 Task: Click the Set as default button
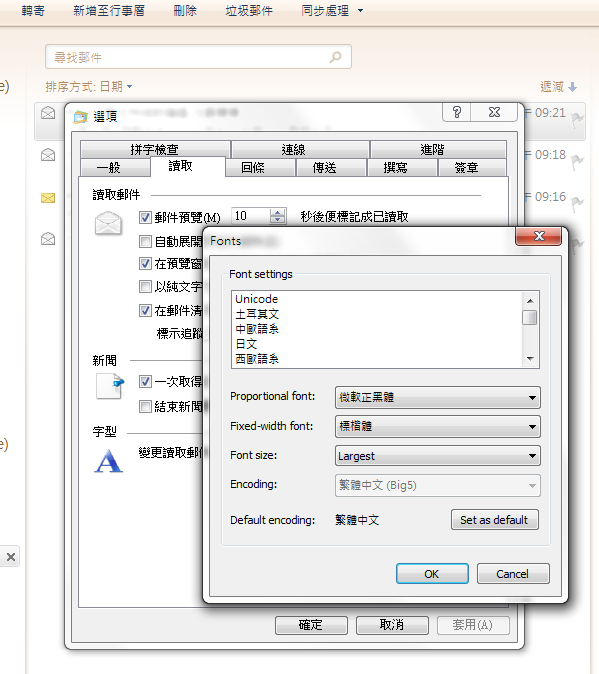(x=495, y=520)
